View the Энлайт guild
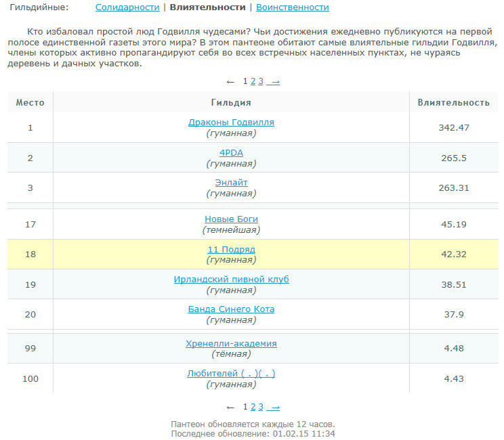 pos(231,183)
